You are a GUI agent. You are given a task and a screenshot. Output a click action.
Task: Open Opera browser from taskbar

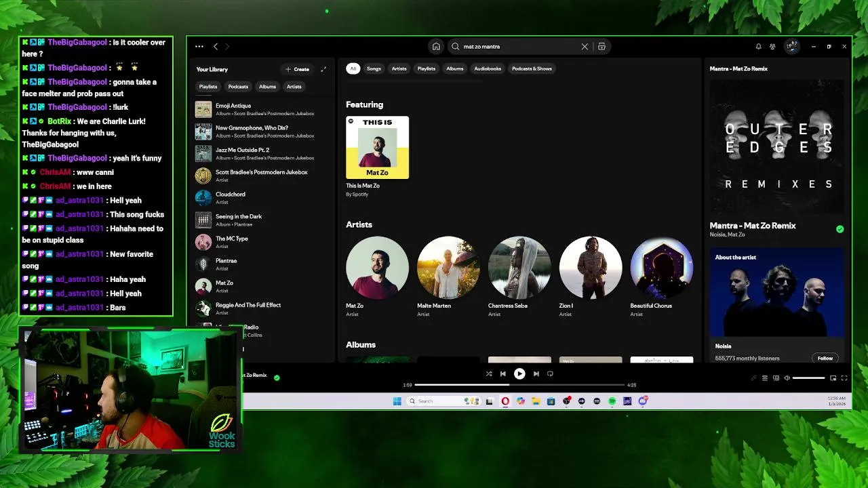(x=505, y=401)
